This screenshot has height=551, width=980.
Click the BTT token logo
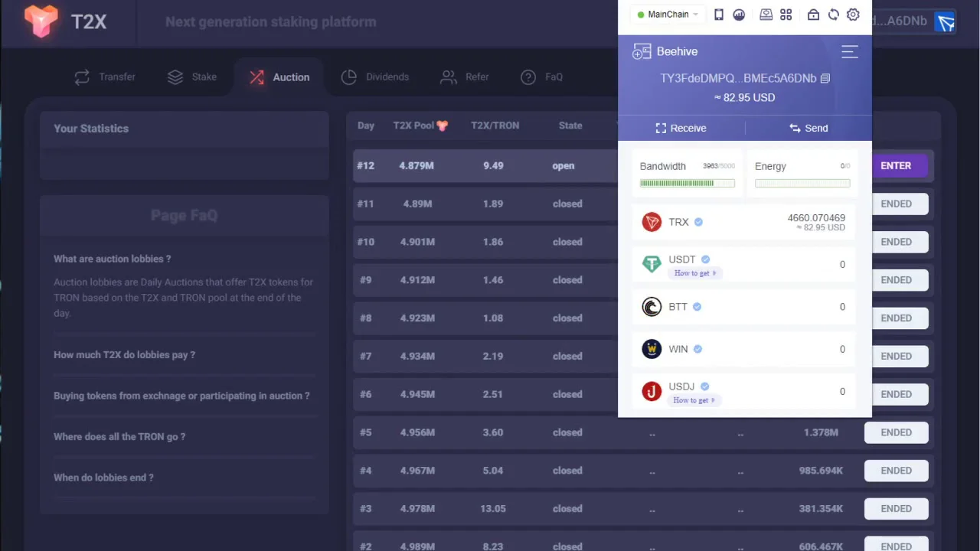[652, 307]
